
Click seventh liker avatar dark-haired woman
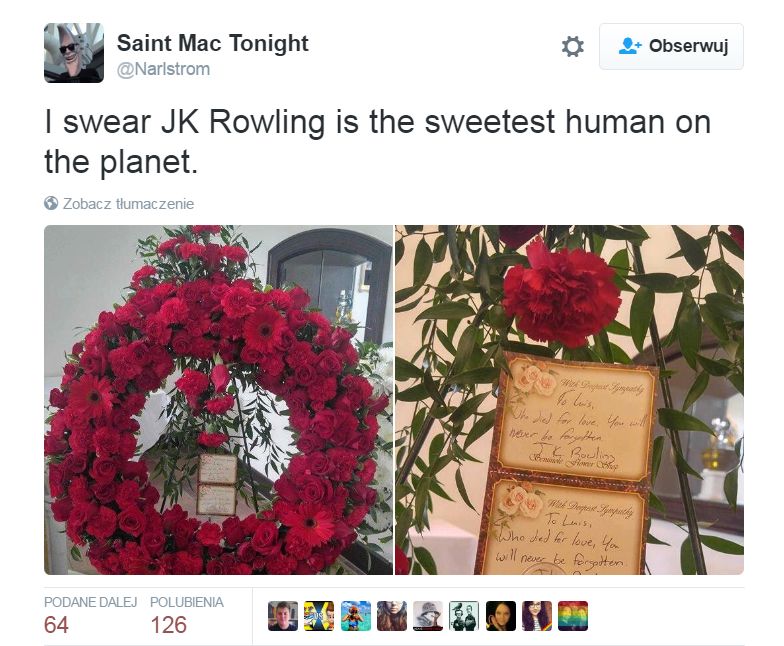coord(500,616)
